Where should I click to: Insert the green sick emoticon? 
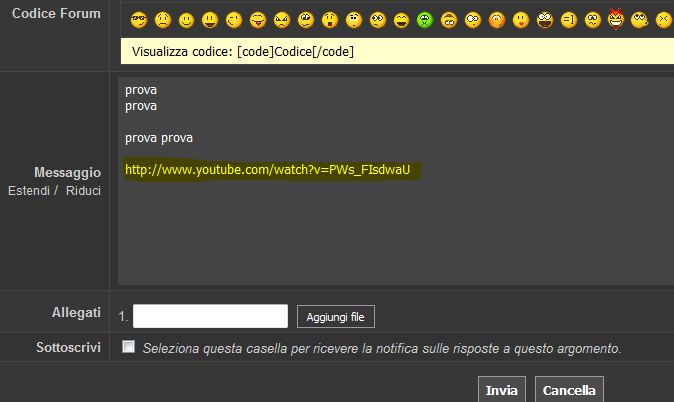(x=425, y=20)
